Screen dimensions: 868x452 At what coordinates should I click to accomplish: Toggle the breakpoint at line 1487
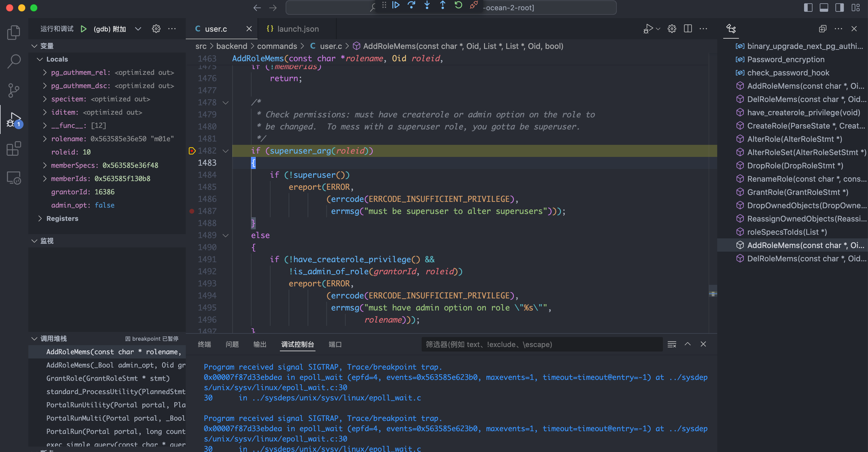pos(192,211)
